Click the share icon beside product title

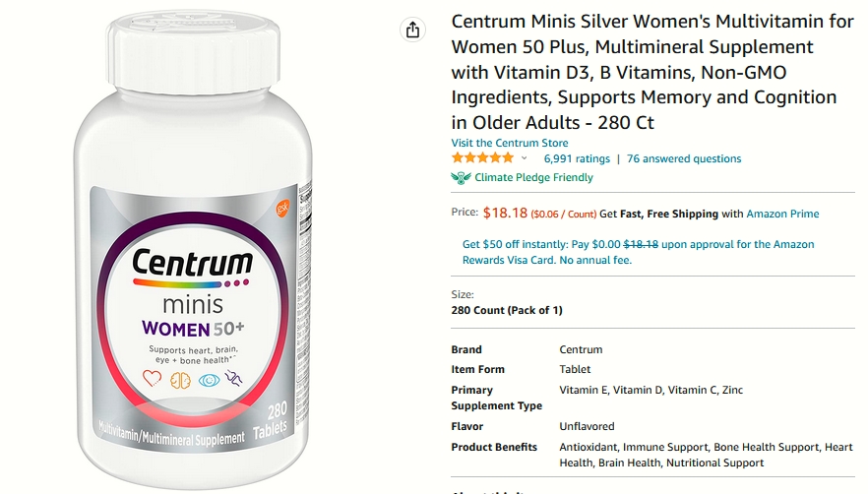tap(412, 30)
